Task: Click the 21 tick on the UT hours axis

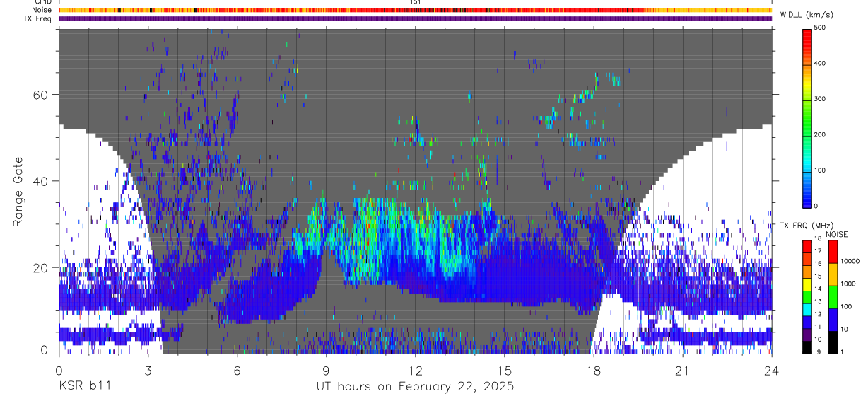Action: coord(683,370)
